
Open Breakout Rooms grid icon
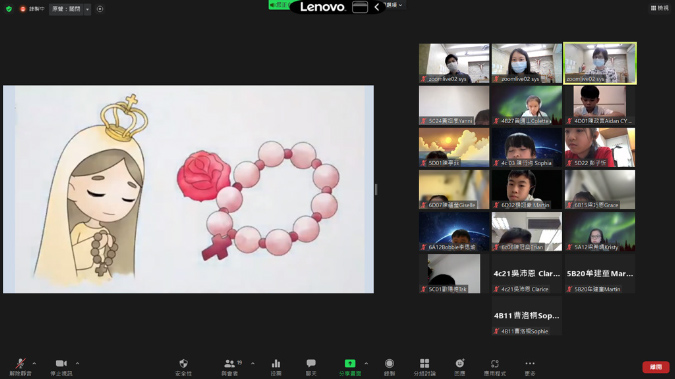tap(424, 367)
